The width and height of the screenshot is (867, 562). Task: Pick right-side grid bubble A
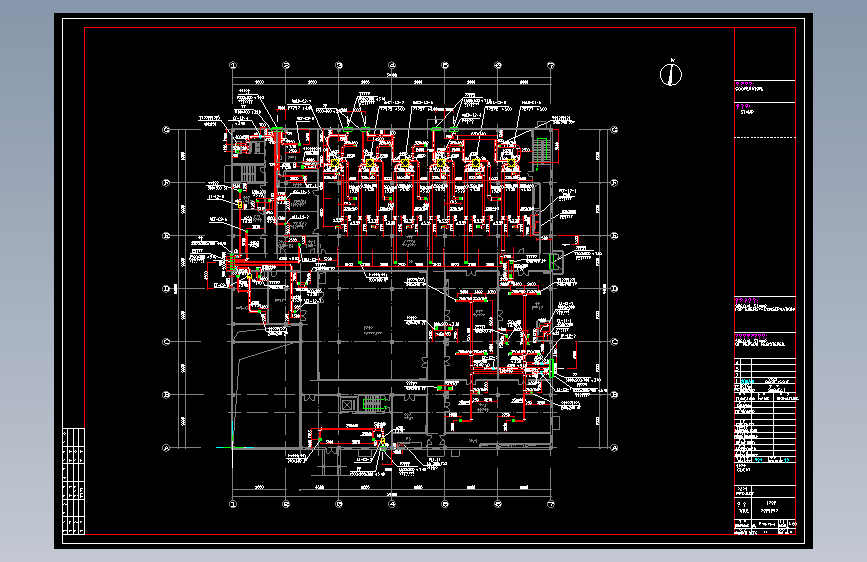tap(614, 448)
